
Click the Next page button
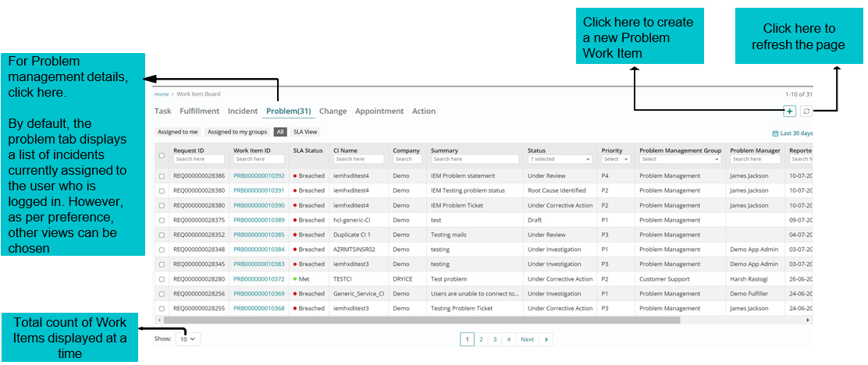[527, 339]
